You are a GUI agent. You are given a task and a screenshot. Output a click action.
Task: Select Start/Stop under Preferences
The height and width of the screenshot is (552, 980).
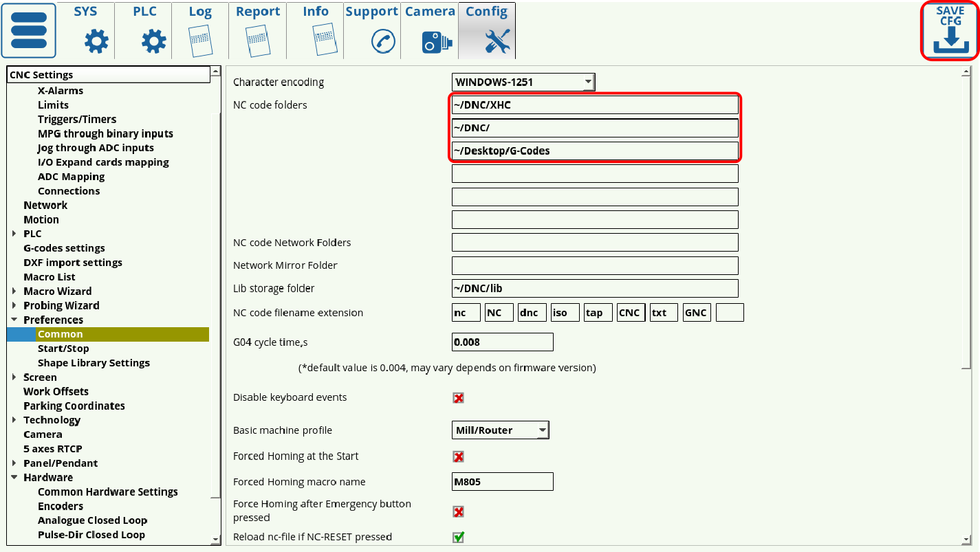coord(63,349)
